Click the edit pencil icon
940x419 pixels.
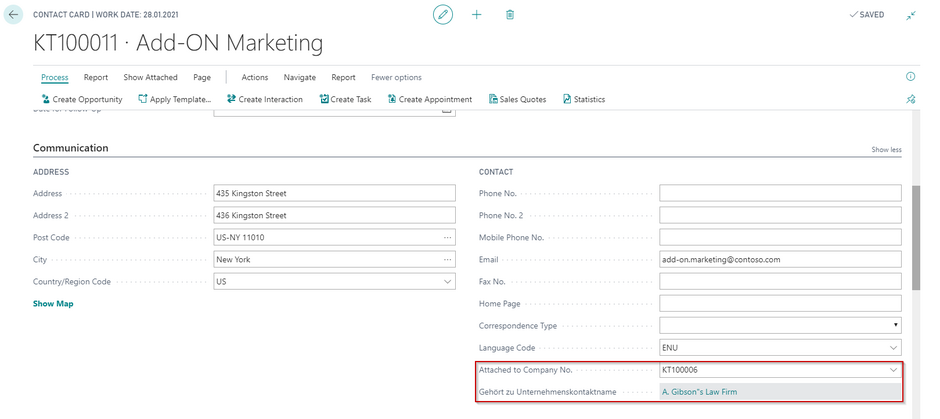pyautogui.click(x=443, y=15)
